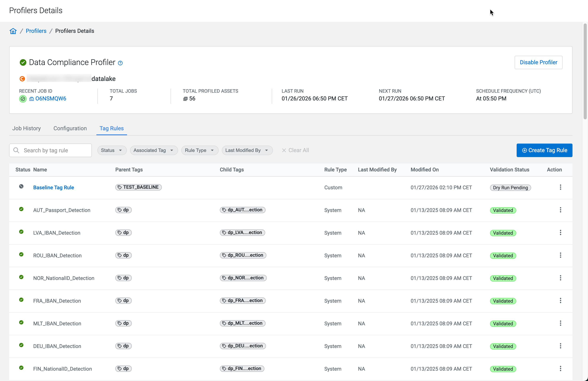Click the green status icon of LVA_IBAN_Detection
588x381 pixels.
tap(21, 232)
